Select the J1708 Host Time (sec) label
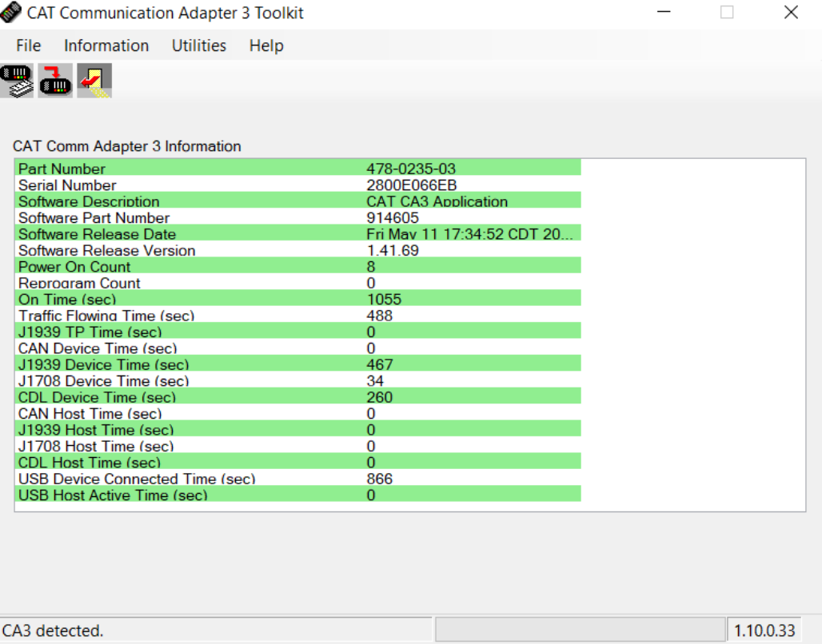The width and height of the screenshot is (822, 644). (x=96, y=446)
